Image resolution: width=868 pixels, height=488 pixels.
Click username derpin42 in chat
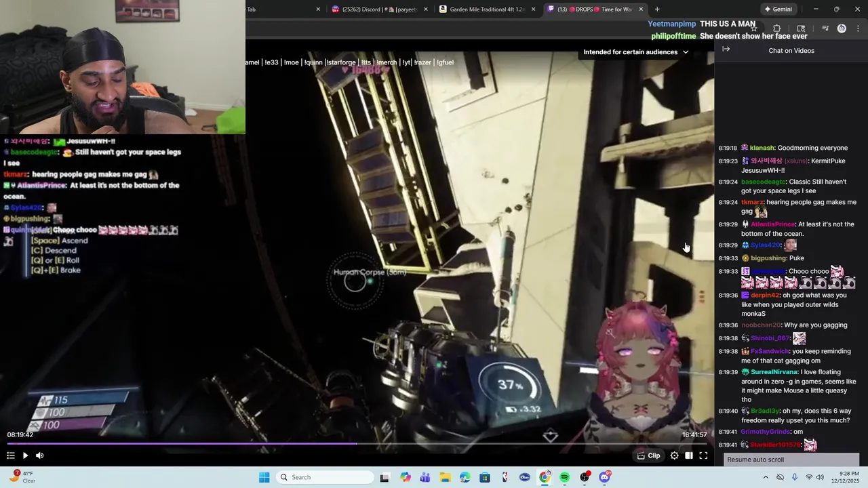click(766, 296)
